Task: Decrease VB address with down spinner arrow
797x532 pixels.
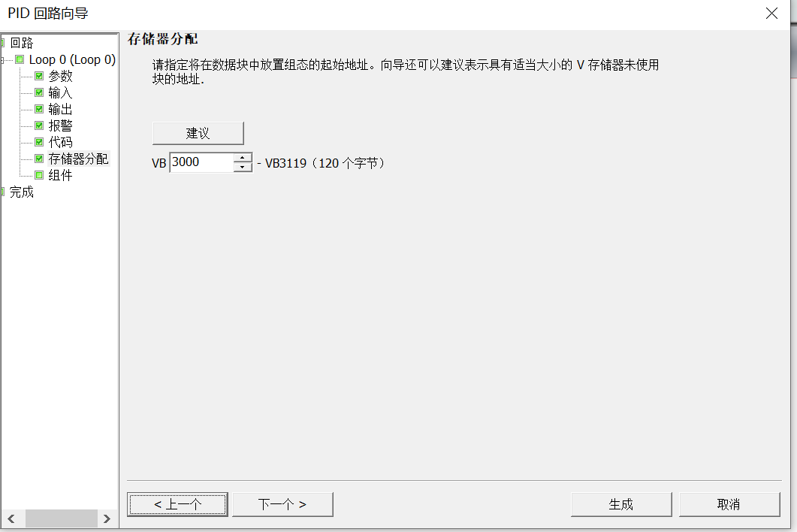Action: pyautogui.click(x=243, y=168)
